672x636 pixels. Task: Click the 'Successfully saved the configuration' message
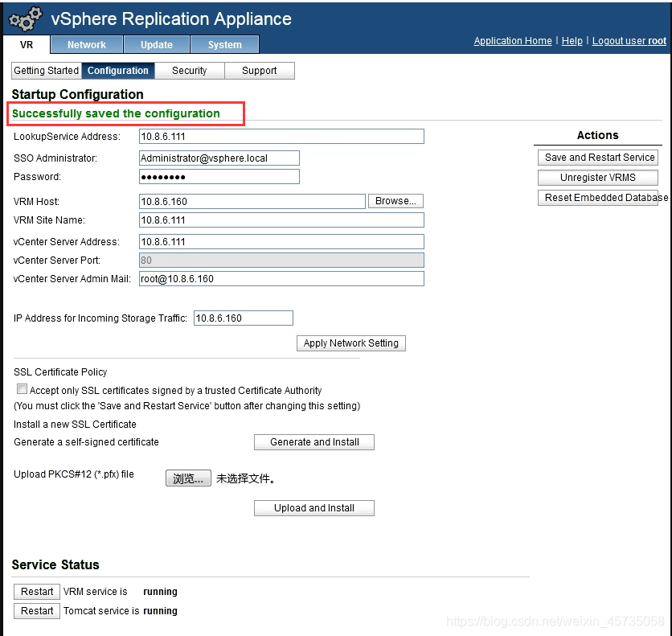116,113
